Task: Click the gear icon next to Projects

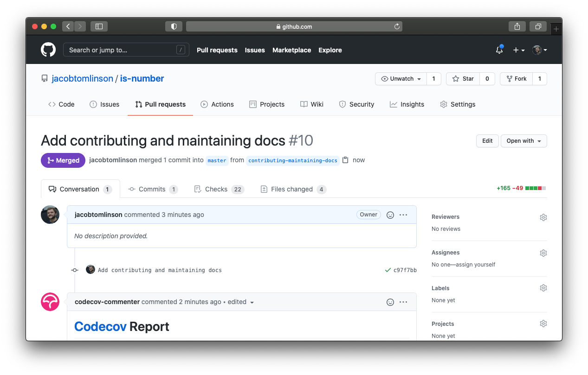Action: pyautogui.click(x=543, y=323)
